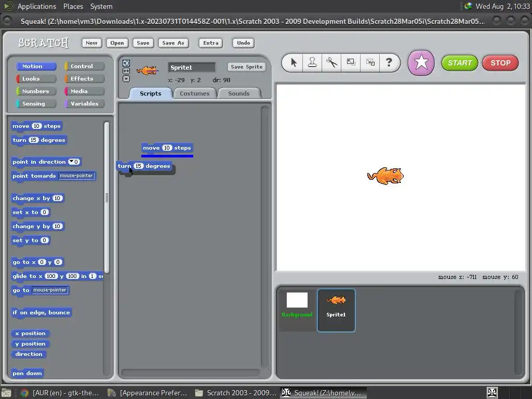Image resolution: width=532 pixels, height=399 pixels.
Task: Click the direction reporter block
Action: coord(29,354)
